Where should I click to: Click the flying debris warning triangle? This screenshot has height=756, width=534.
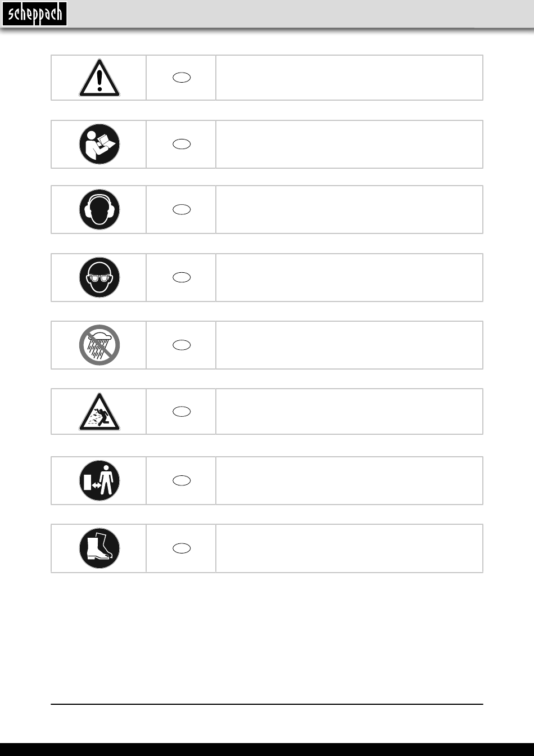tap(99, 412)
